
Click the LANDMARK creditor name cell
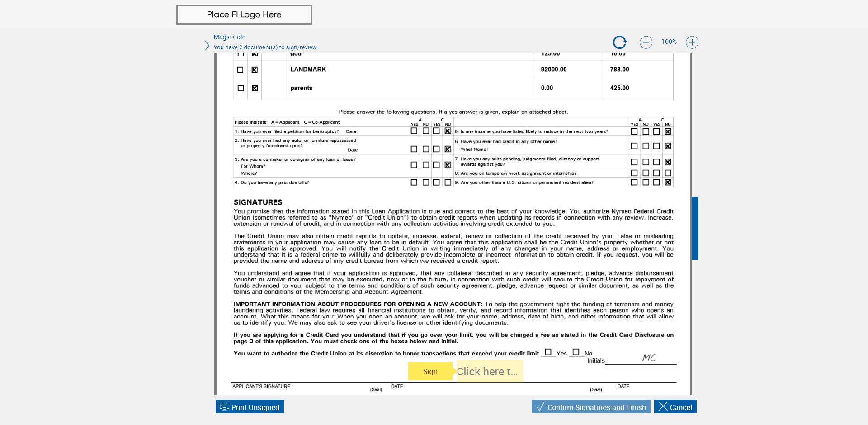[308, 70]
